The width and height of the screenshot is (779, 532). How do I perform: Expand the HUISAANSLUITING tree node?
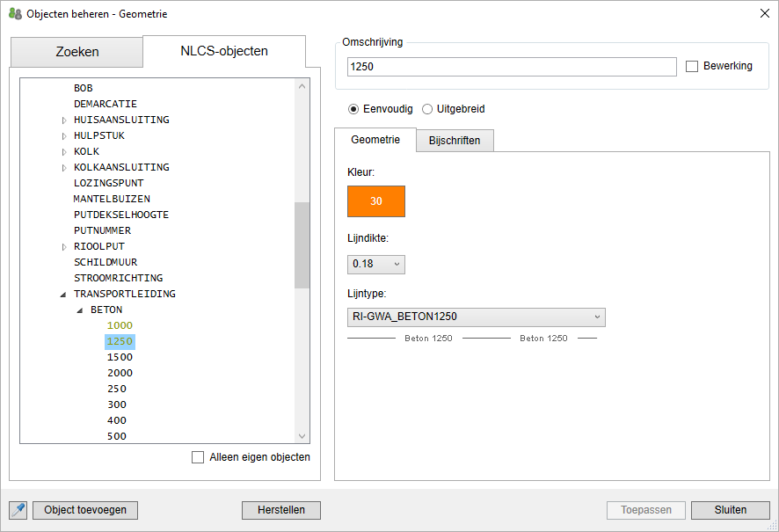tap(63, 120)
